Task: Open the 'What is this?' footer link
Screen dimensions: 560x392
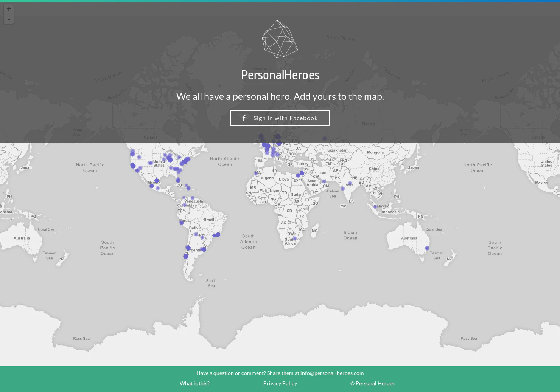Action: [194, 383]
